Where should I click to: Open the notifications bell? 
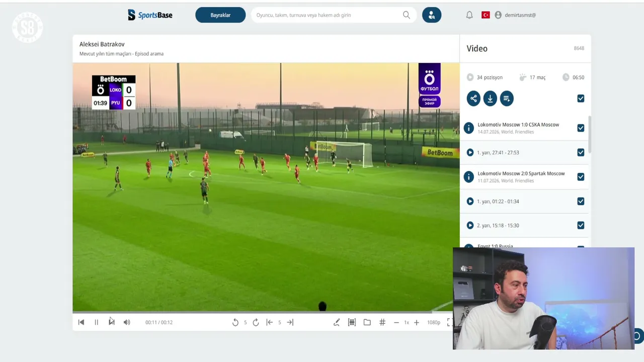469,15
